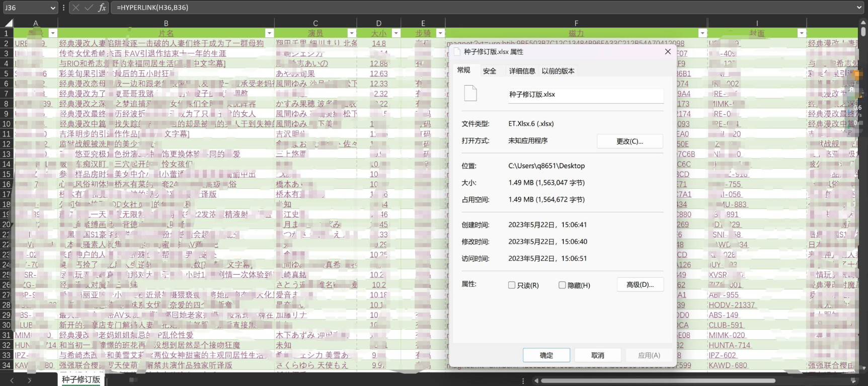
Task: Select row header 34
Action: click(x=7, y=365)
